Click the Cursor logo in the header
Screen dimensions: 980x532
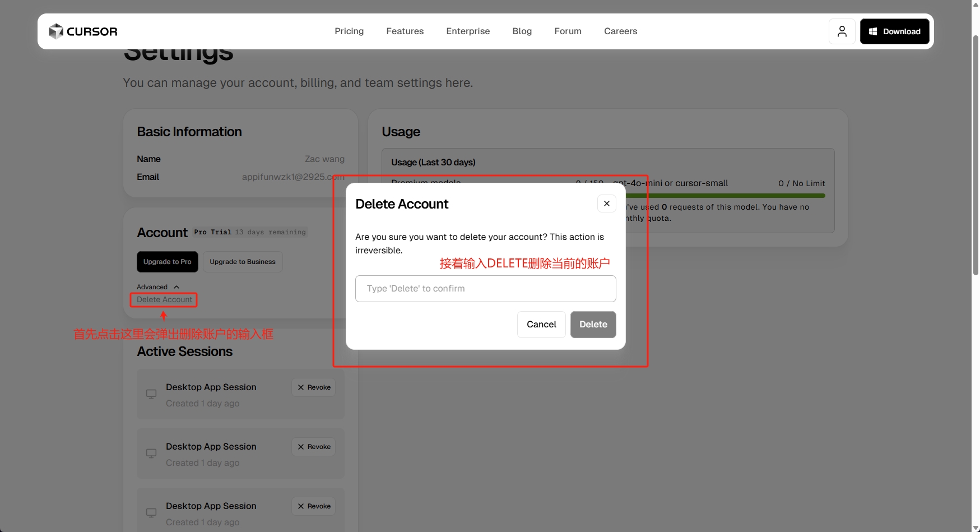(83, 31)
